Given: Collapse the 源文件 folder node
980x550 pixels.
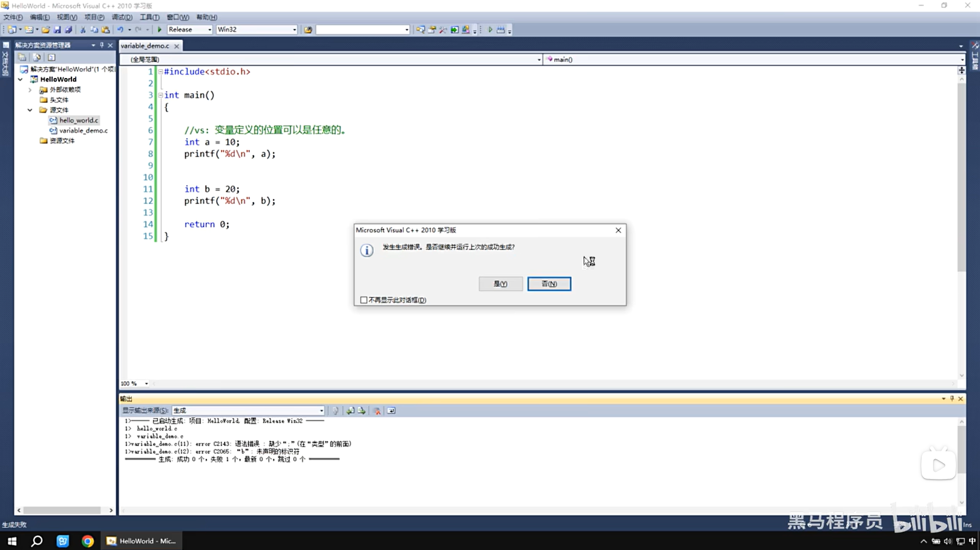Looking at the screenshot, I should coord(30,110).
